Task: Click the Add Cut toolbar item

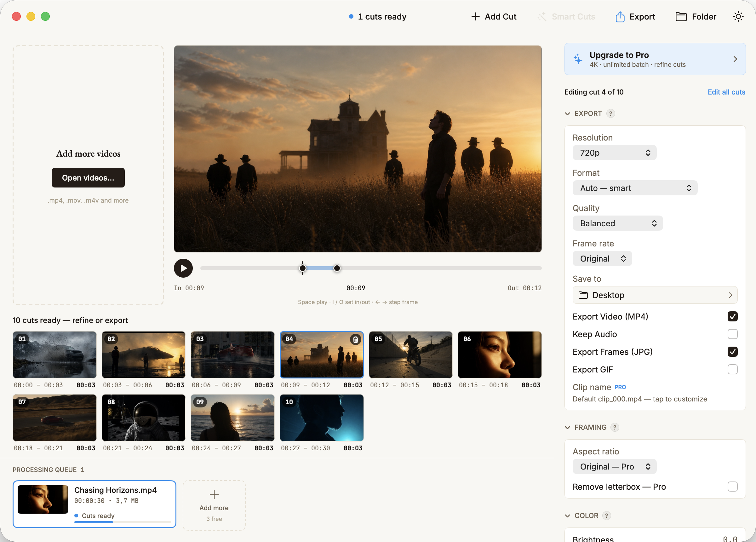Action: (x=494, y=17)
